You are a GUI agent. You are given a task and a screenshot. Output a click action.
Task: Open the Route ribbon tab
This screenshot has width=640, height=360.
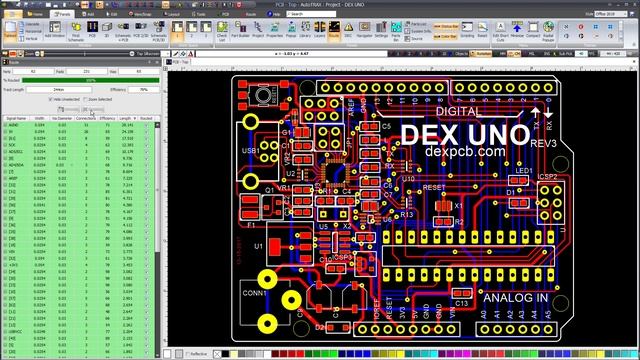click(x=250, y=14)
